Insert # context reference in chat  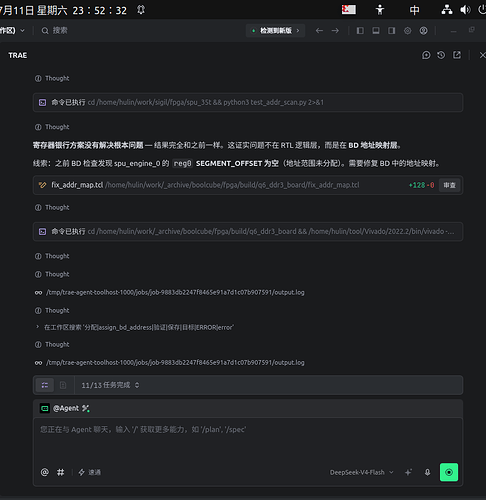pyautogui.click(x=60, y=472)
